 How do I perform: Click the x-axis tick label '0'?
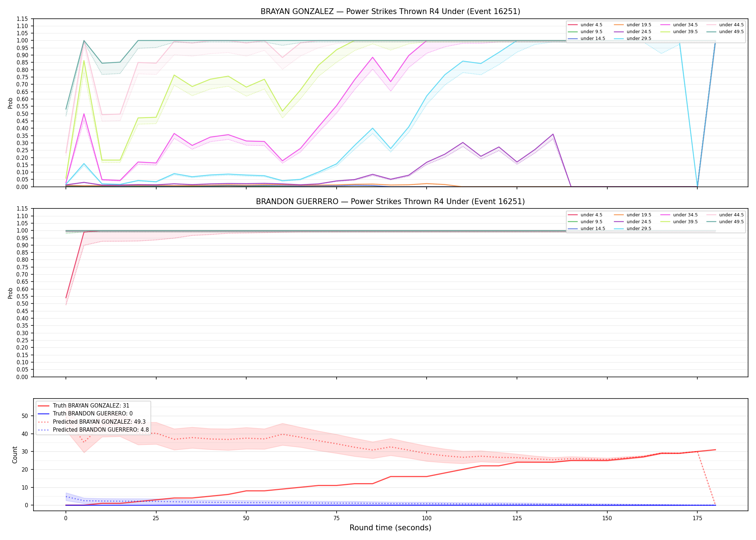click(66, 518)
